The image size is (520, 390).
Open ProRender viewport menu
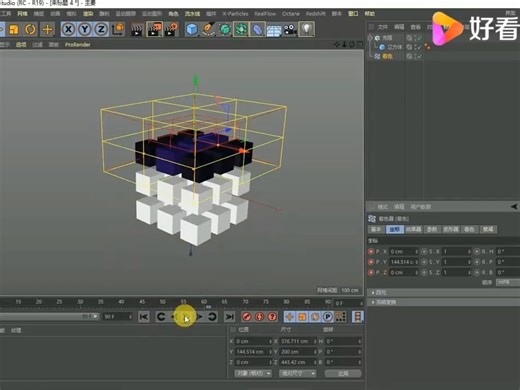(x=77, y=45)
